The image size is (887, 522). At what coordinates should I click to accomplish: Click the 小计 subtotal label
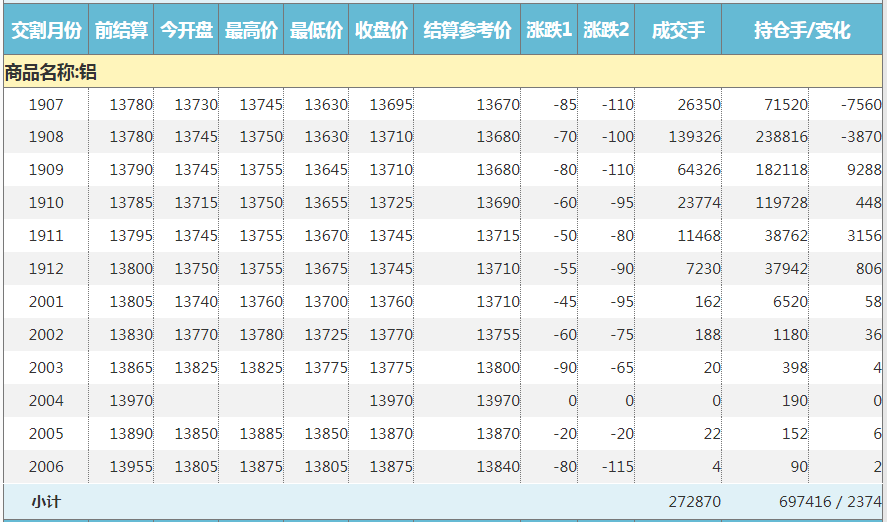45,501
